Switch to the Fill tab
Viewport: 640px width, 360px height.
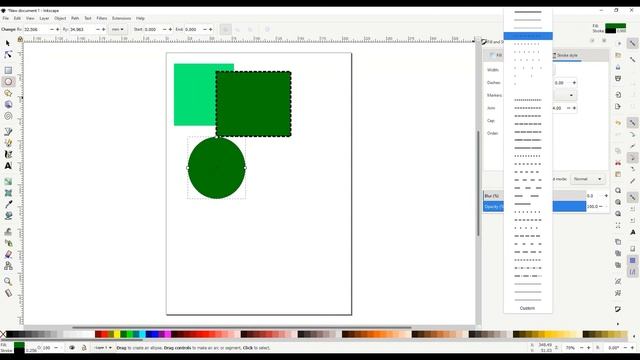[496, 55]
